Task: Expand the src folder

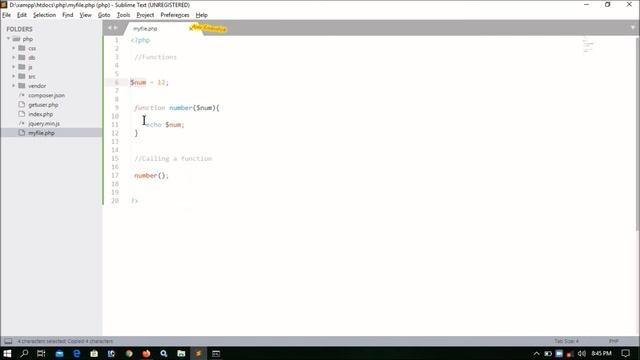Action: tap(13, 76)
